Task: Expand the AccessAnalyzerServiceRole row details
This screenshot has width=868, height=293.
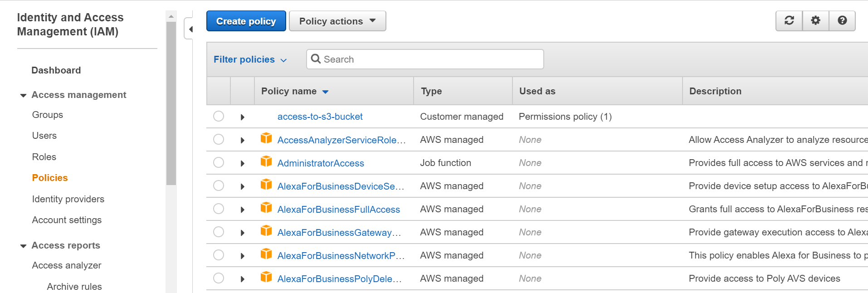Action: click(243, 140)
